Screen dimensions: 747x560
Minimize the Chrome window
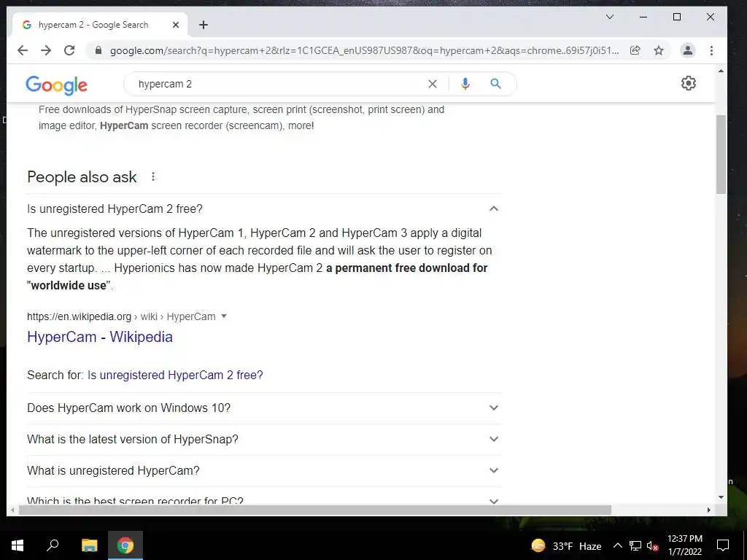(x=643, y=17)
